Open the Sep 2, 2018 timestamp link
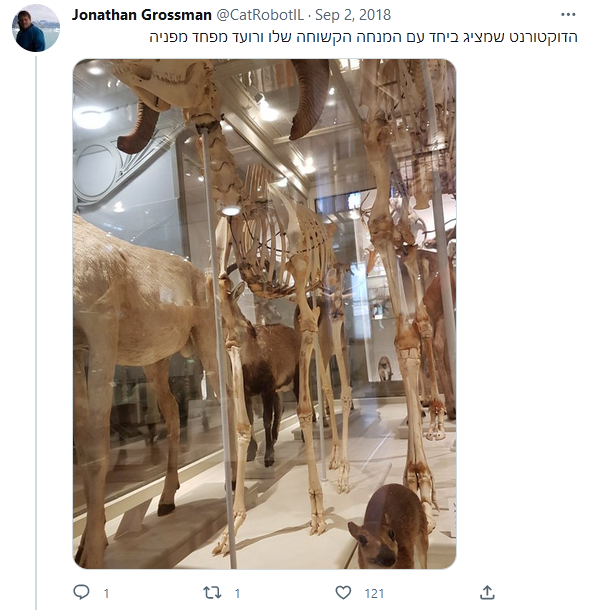591x610 pixels. coord(353,15)
